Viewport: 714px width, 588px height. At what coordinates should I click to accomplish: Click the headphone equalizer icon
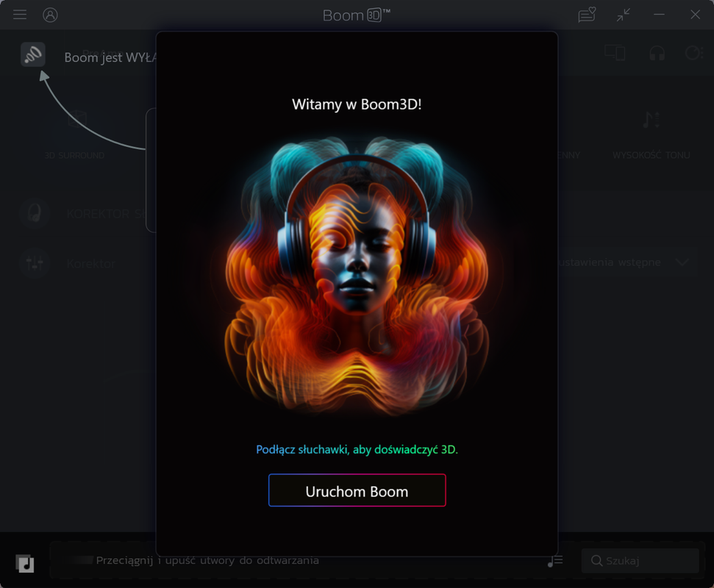pos(35,213)
